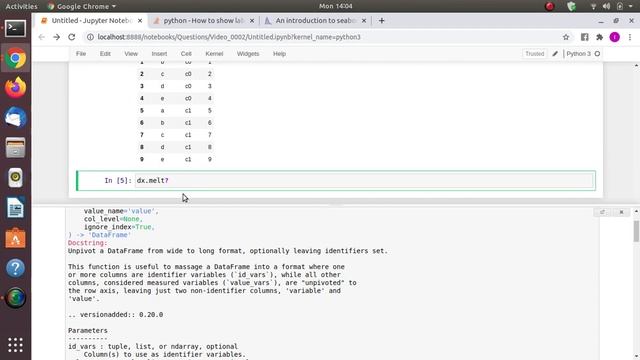This screenshot has height=360, width=640.
Task: Open the Chrome profile avatar
Action: click(614, 37)
